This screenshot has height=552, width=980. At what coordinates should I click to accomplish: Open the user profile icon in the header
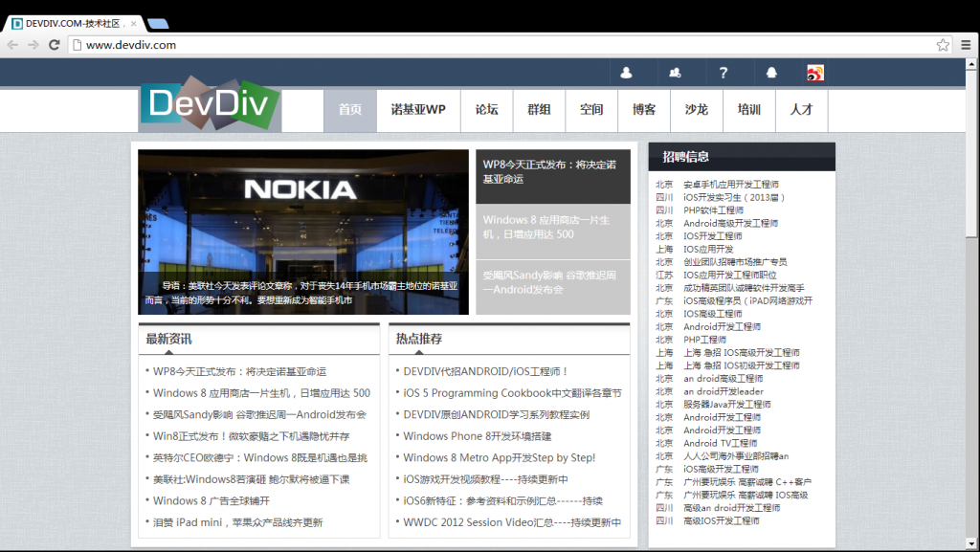627,72
